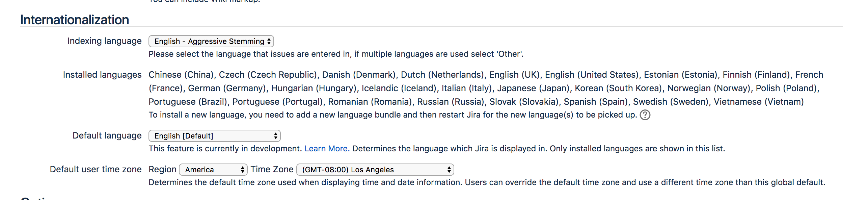Click 'Swedish (Sweden)' in installed languages
The width and height of the screenshot is (868, 200).
click(671, 102)
